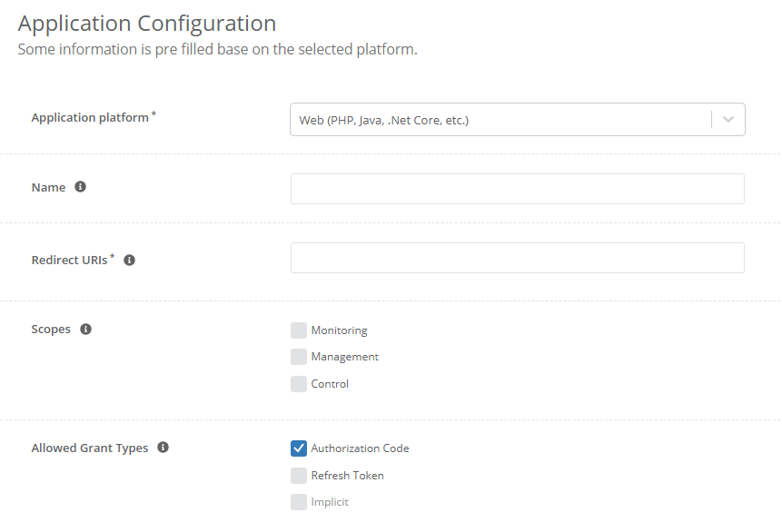The image size is (782, 532).
Task: Enable the Management scope
Action: click(x=299, y=357)
